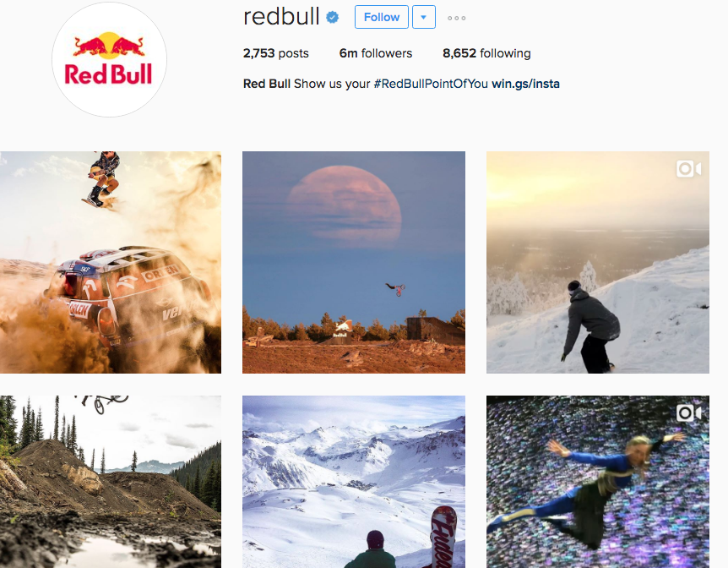Open the #RedBullPointOfYou hashtag
The width and height of the screenshot is (728, 568).
[431, 84]
